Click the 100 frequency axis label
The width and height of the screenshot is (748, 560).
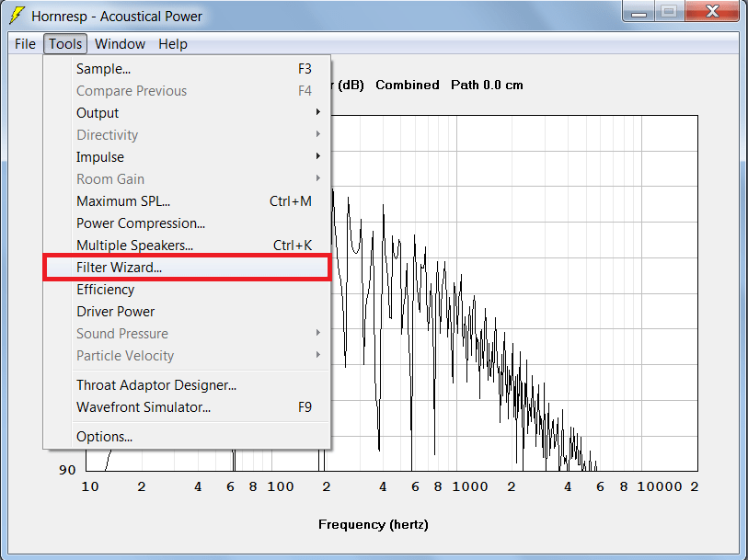click(281, 486)
